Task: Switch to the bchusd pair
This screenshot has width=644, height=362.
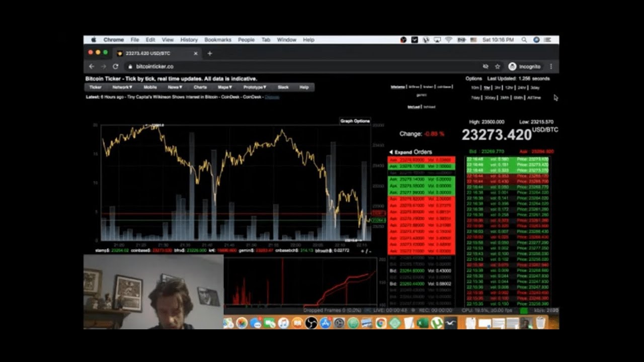Action: coord(429,107)
